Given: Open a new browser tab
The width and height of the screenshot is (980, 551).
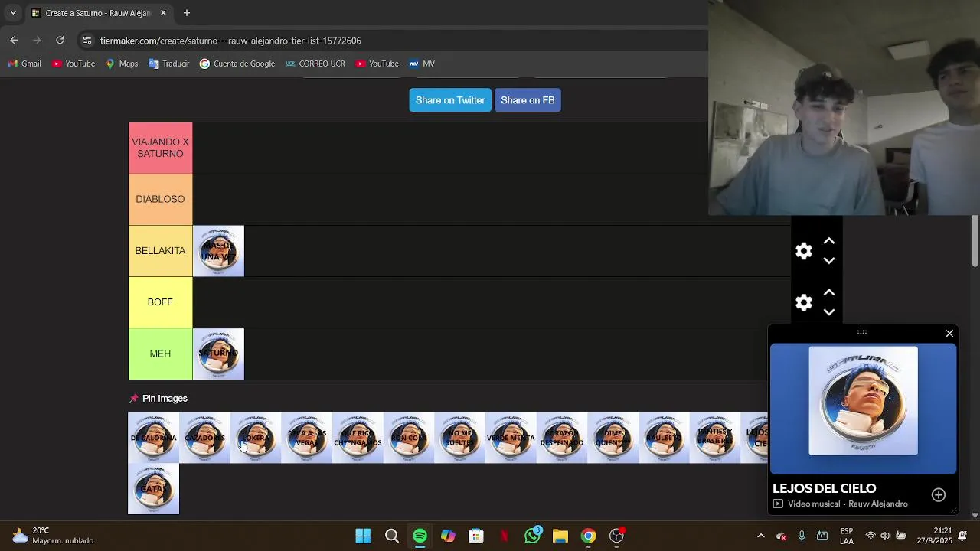Looking at the screenshot, I should tap(187, 13).
